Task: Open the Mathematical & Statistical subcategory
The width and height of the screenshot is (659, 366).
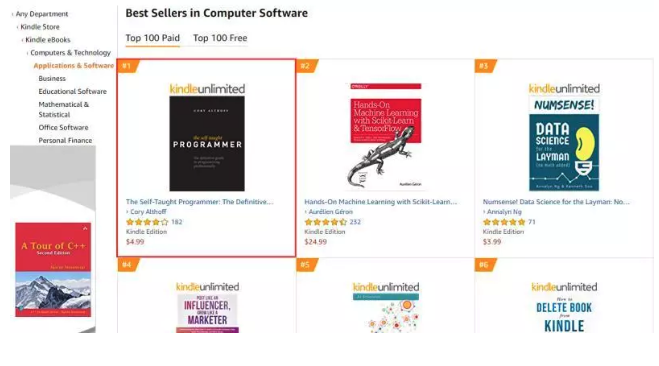Action: click(63, 109)
